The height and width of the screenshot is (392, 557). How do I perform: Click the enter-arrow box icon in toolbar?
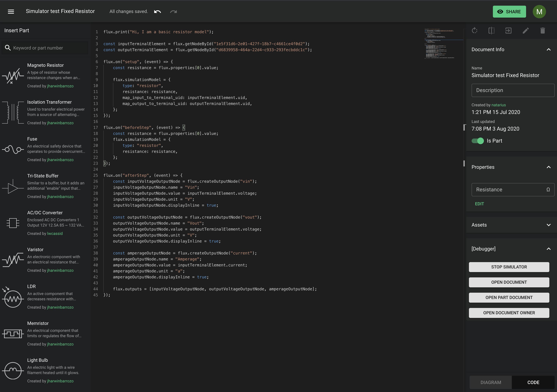(x=508, y=31)
